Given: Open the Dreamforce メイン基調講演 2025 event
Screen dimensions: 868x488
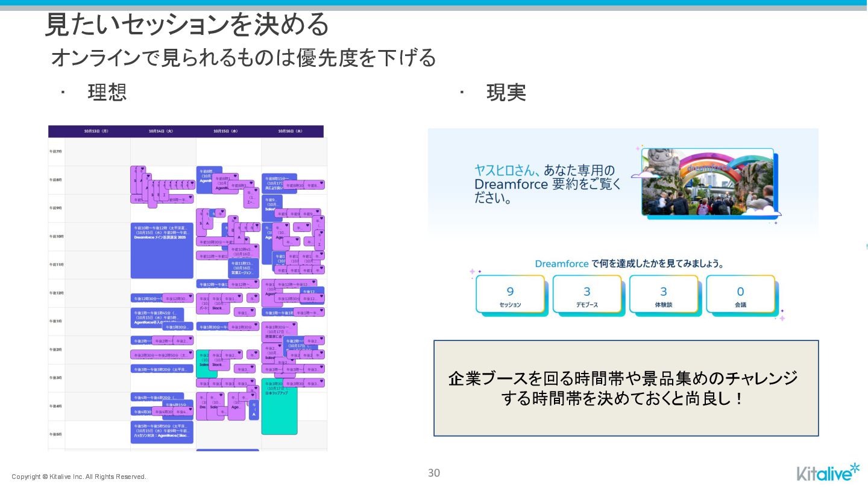Looking at the screenshot, I should (x=162, y=251).
